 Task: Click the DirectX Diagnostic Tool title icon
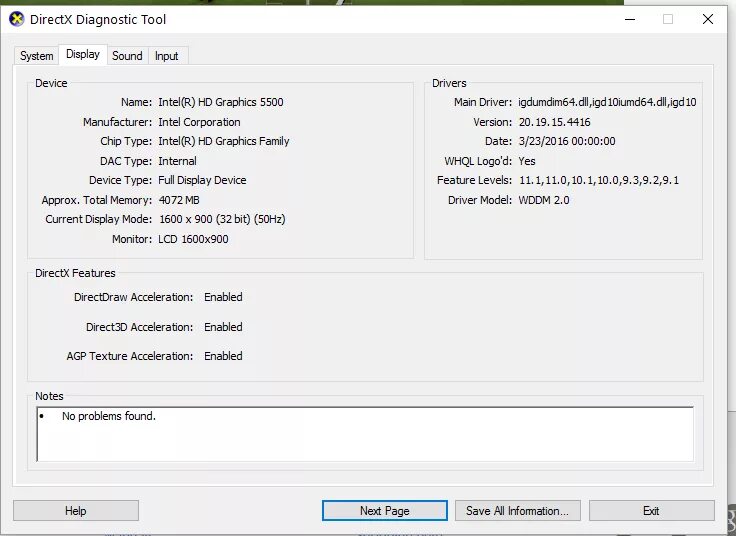(16, 19)
